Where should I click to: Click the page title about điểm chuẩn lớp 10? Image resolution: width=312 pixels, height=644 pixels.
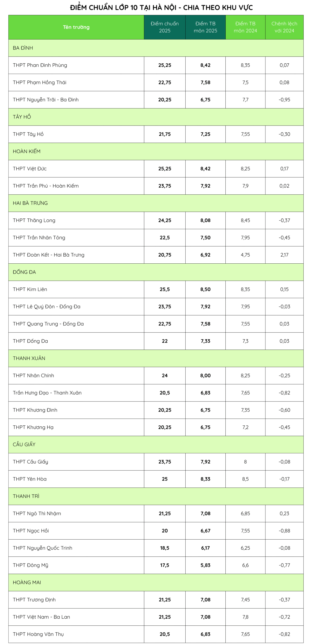[161, 8]
